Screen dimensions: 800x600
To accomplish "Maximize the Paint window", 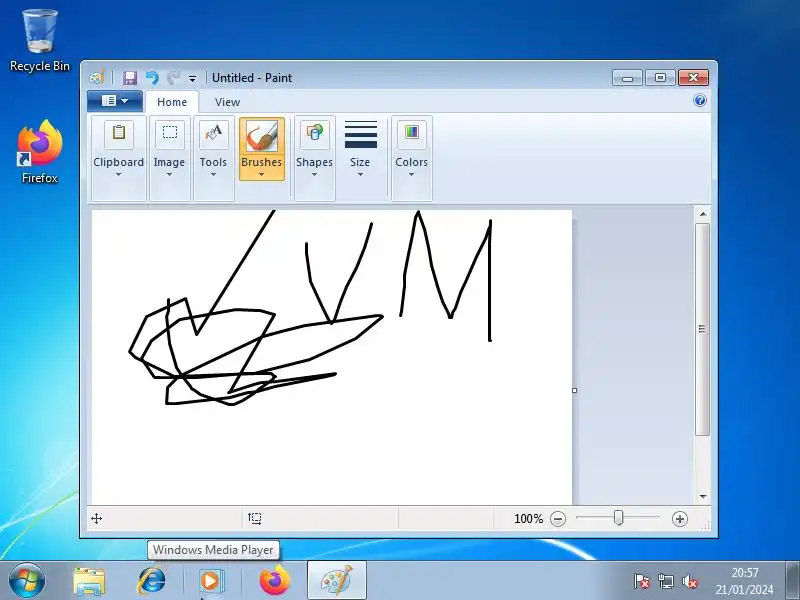I will (x=660, y=78).
